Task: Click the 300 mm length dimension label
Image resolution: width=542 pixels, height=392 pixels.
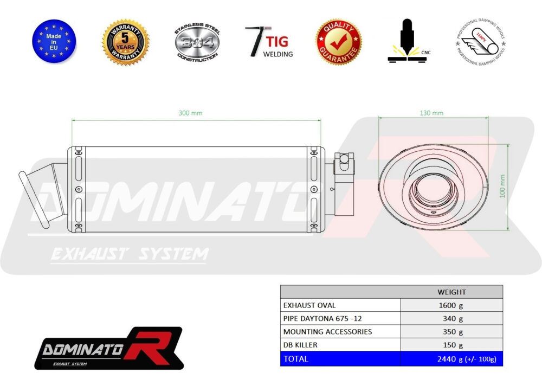Action: [190, 113]
